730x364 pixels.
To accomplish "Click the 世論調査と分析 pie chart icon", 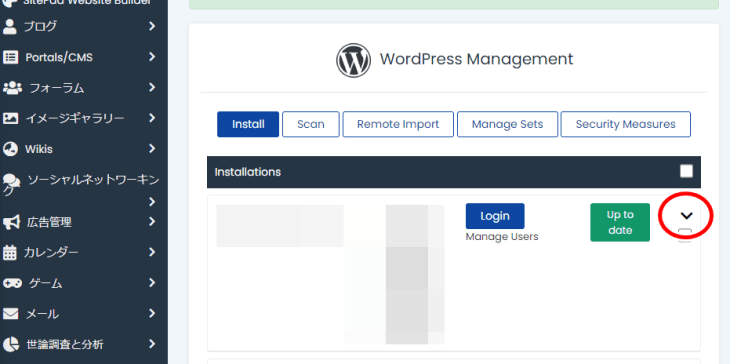I will tap(10, 344).
